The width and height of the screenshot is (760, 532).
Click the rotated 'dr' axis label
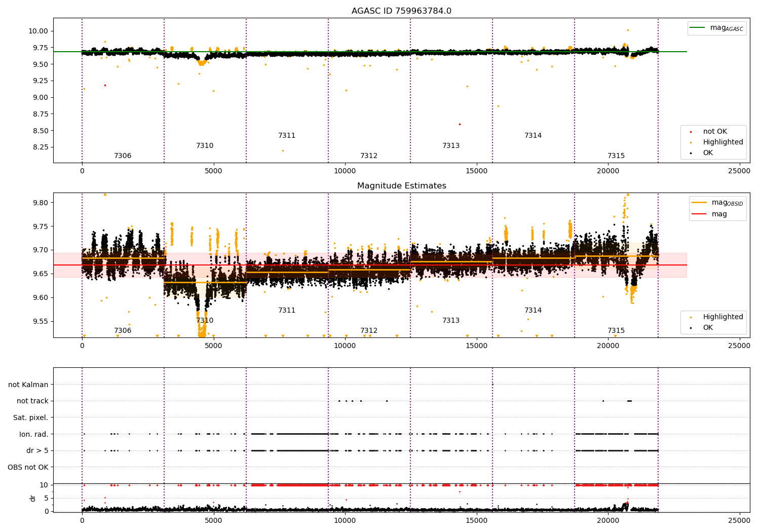pyautogui.click(x=32, y=498)
